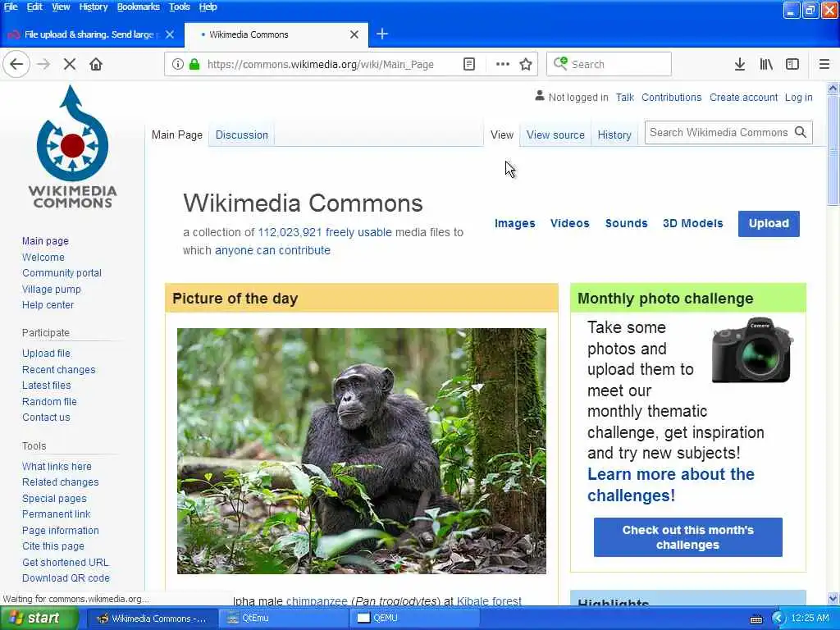This screenshot has height=630, width=840.
Task: Open the Downloads arrow icon
Action: 739,64
